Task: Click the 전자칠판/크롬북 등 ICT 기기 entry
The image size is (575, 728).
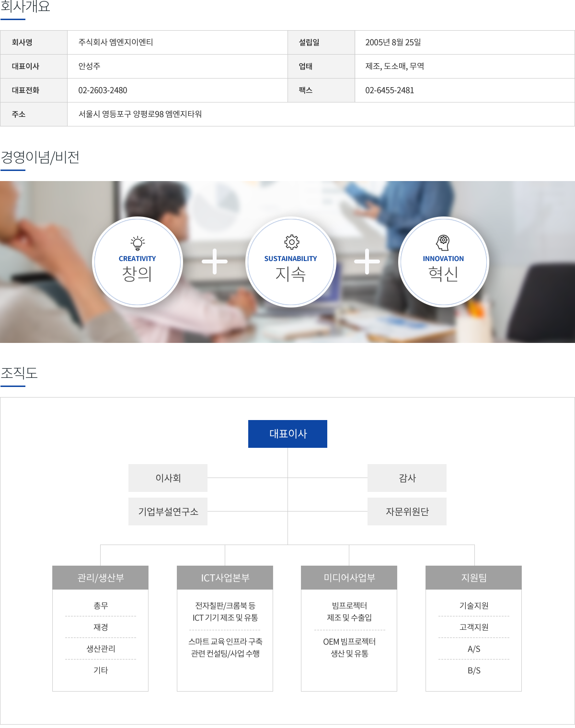Action: pyautogui.click(x=225, y=612)
